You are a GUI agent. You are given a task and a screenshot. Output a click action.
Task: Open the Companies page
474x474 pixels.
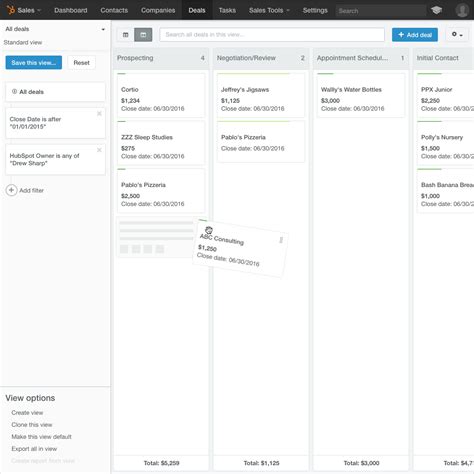point(158,10)
